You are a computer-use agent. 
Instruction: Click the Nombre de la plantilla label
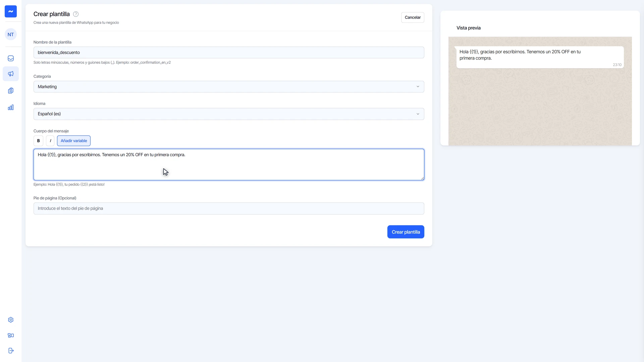pyautogui.click(x=52, y=42)
